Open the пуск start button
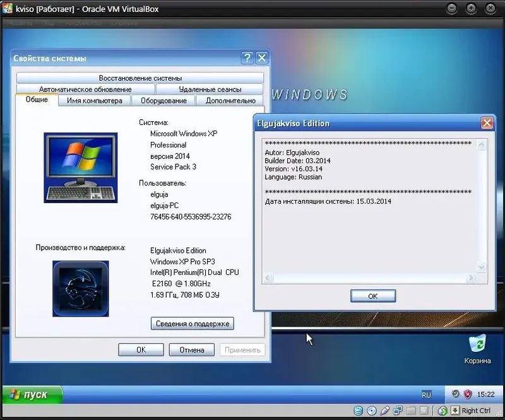The width and height of the screenshot is (505, 420). coord(32,394)
